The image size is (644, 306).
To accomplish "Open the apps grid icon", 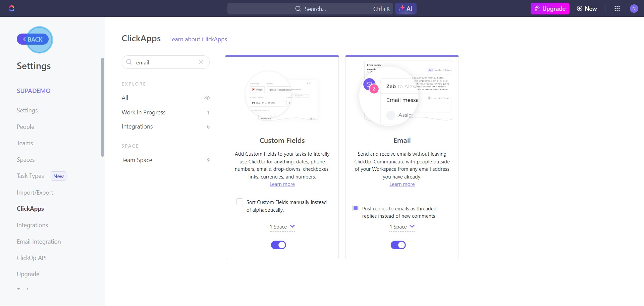I will pyautogui.click(x=617, y=8).
